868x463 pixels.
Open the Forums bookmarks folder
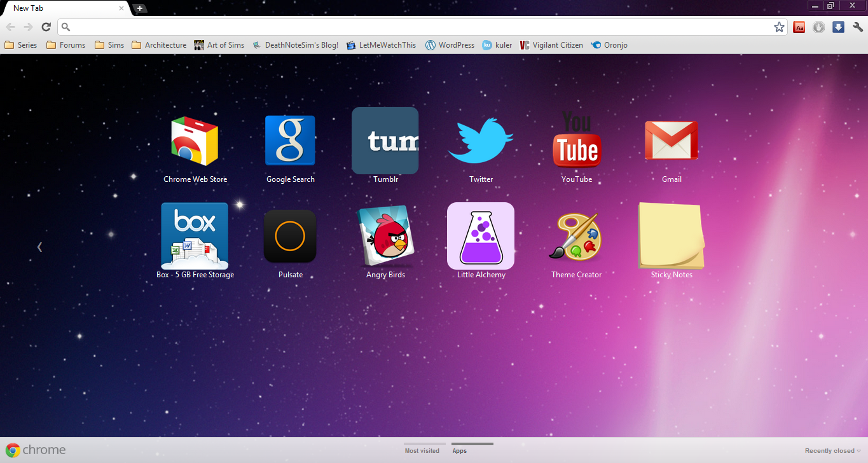click(65, 45)
